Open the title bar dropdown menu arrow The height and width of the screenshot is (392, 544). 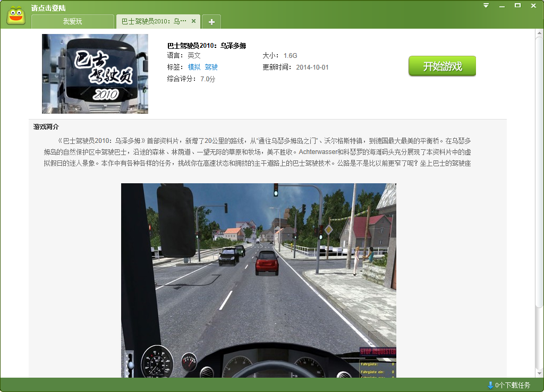[486, 6]
